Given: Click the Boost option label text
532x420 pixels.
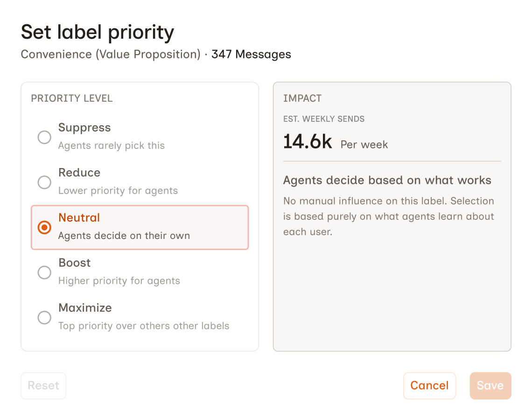Looking at the screenshot, I should [74, 263].
